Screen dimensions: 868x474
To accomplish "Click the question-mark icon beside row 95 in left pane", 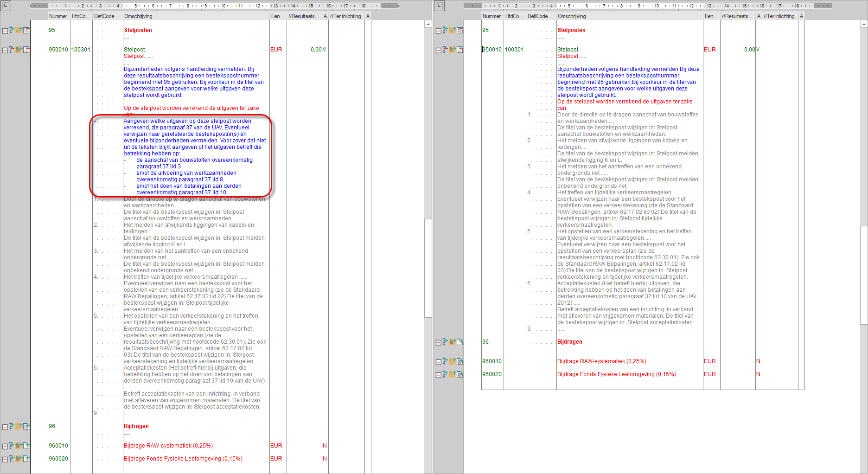I will click(12, 30).
